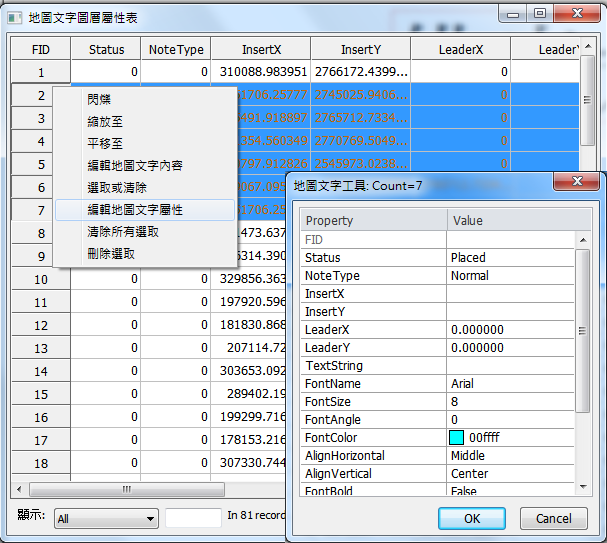Screen dimensions: 607x543
Task: Click the FontName value Arial
Action: point(462,384)
